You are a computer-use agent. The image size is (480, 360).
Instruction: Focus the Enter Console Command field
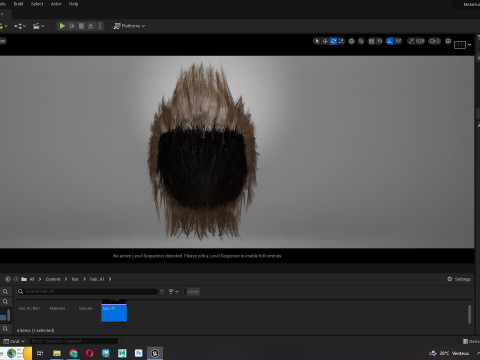click(74, 341)
